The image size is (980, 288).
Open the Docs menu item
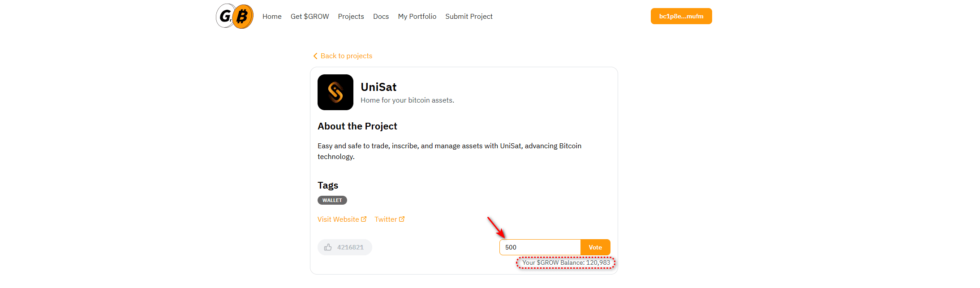(x=381, y=17)
